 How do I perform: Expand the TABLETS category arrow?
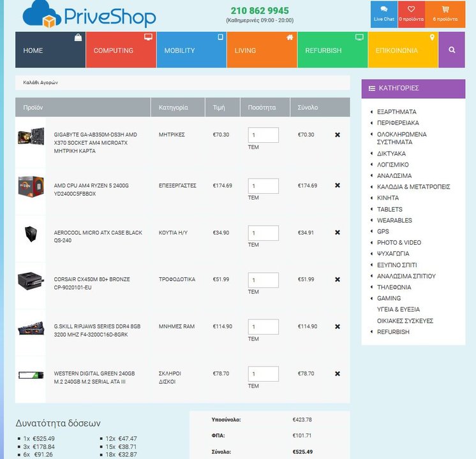(371, 209)
